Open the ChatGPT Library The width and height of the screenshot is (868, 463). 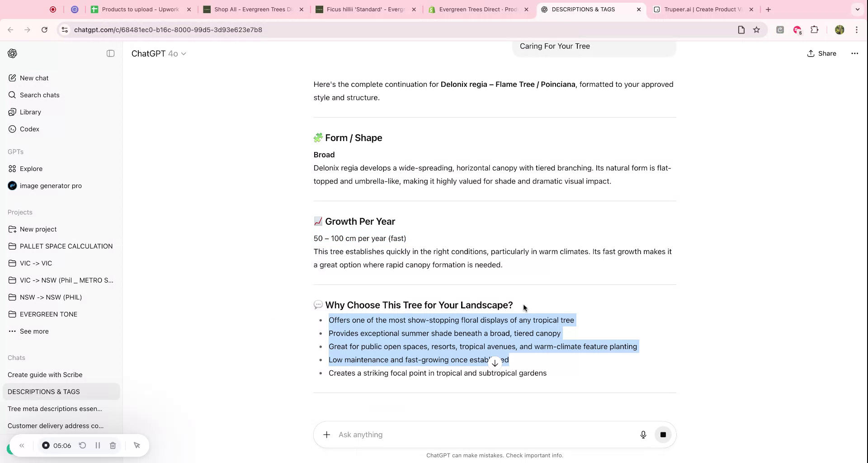pos(30,112)
